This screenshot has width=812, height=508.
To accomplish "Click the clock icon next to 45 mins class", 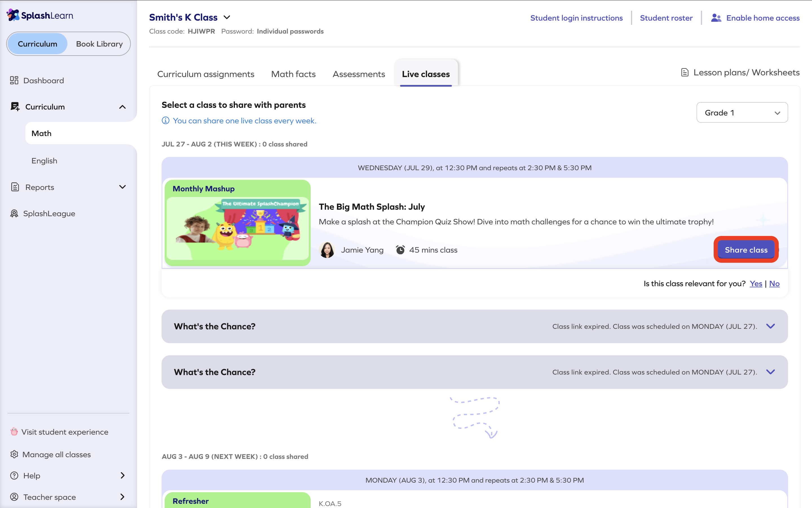I will click(400, 250).
